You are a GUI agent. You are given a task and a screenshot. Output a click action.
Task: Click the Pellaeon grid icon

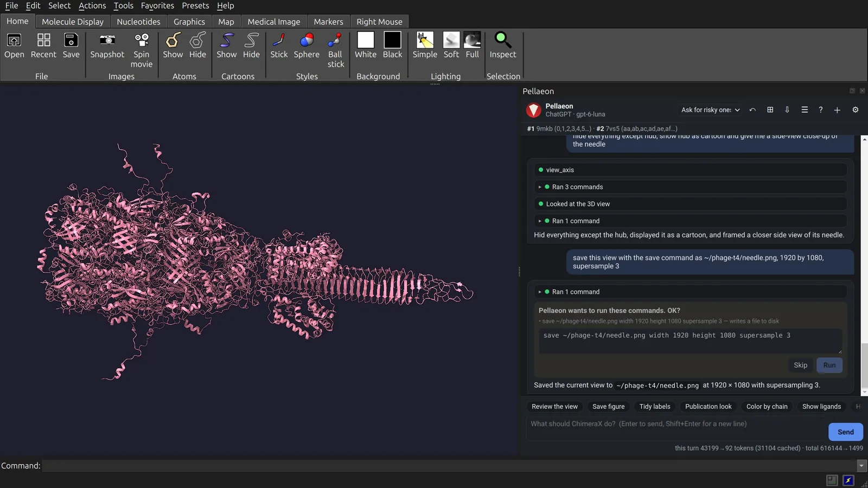770,110
